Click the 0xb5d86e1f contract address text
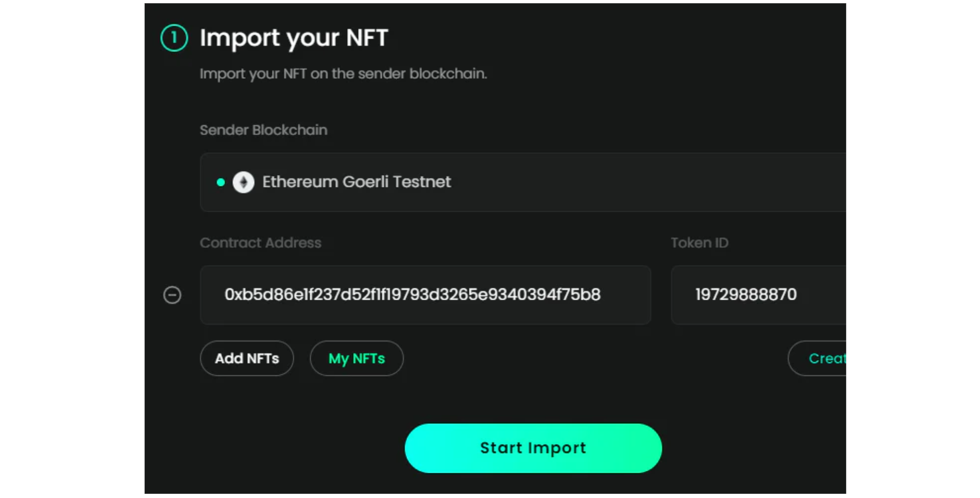The height and width of the screenshot is (498, 980). pos(412,295)
